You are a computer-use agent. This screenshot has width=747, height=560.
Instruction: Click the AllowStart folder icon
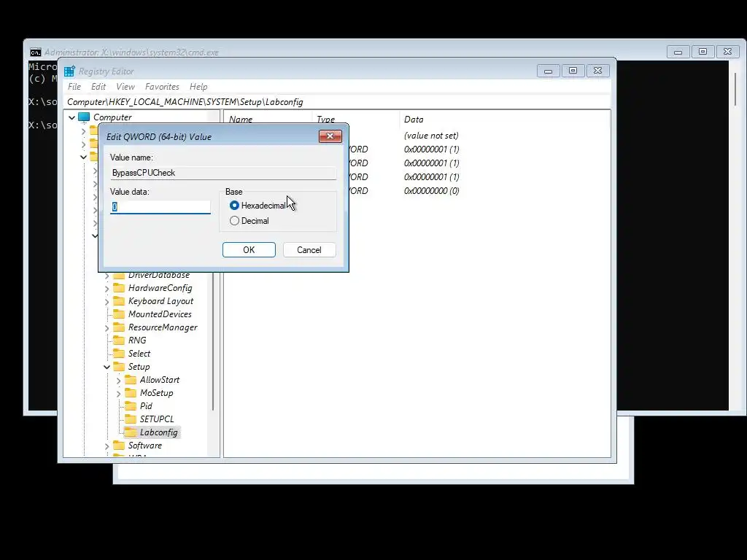(x=131, y=379)
